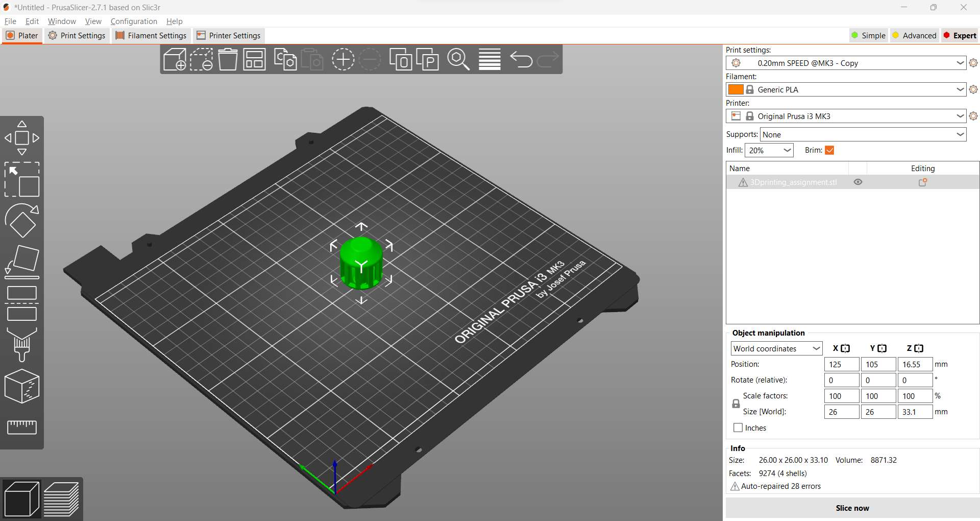980x521 pixels.
Task: Switch to layers preview view
Action: [61, 499]
